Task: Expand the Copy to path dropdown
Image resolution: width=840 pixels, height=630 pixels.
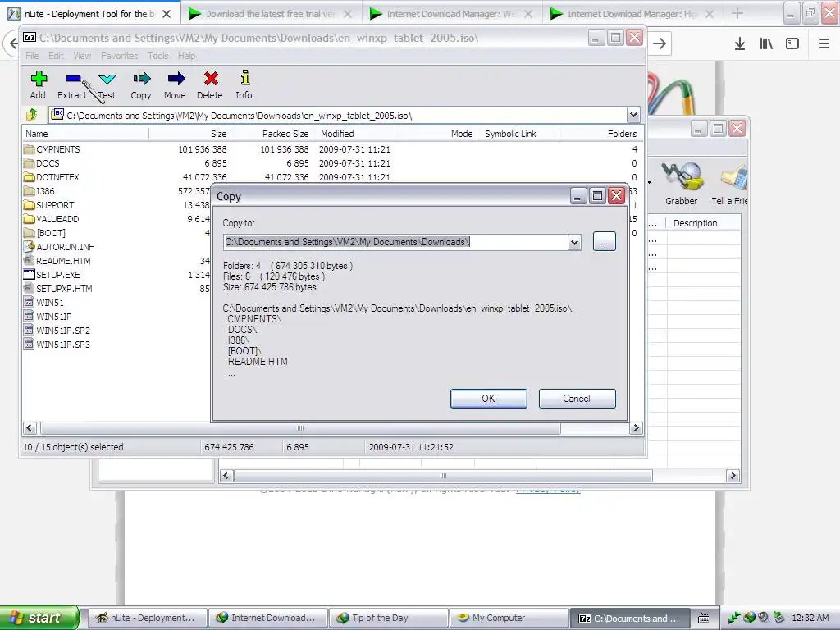Action: point(574,242)
